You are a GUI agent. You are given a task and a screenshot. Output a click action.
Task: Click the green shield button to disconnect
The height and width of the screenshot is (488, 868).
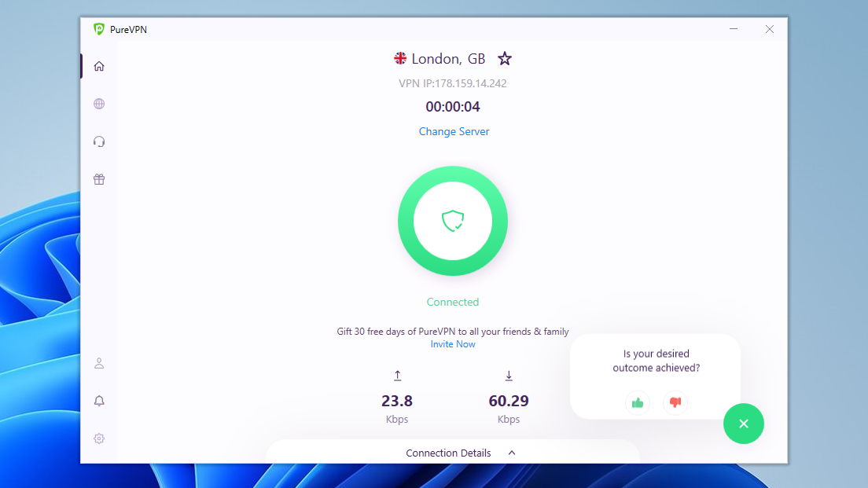pyautogui.click(x=453, y=221)
